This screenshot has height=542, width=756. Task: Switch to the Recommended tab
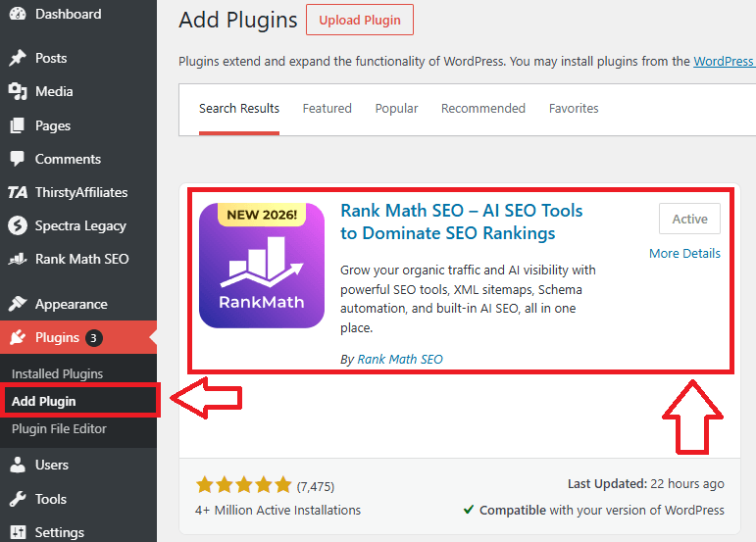(x=483, y=109)
